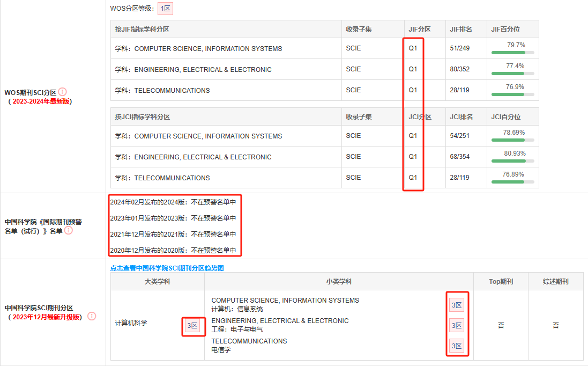The image size is (588, 366).
Task: Select the JIF百分位 column header
Action: (x=512, y=30)
